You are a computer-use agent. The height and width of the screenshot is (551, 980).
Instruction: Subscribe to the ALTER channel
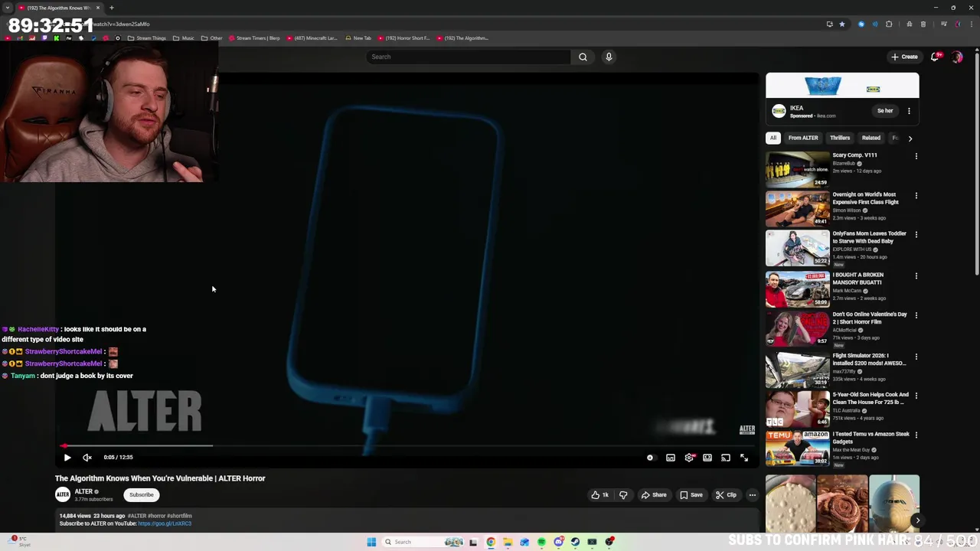tap(142, 495)
